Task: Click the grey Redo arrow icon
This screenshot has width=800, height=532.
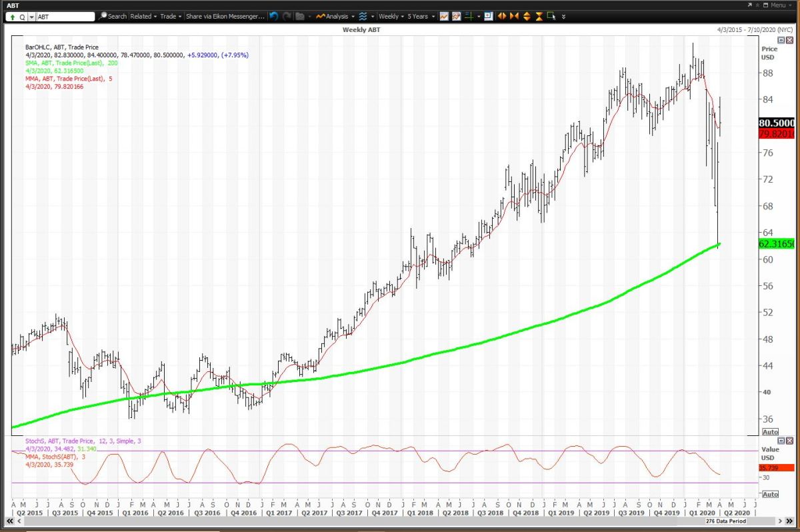Action: coord(287,16)
